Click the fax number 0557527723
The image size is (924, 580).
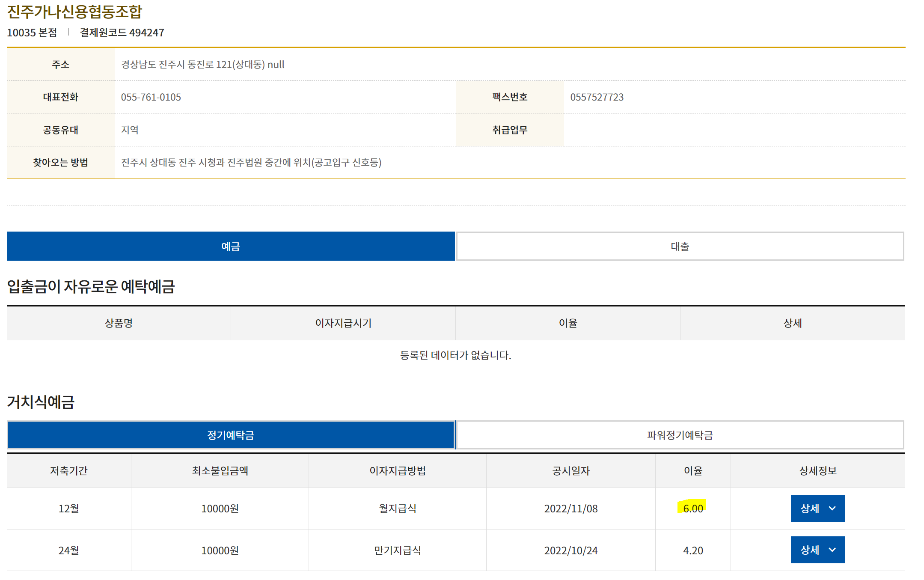point(597,97)
